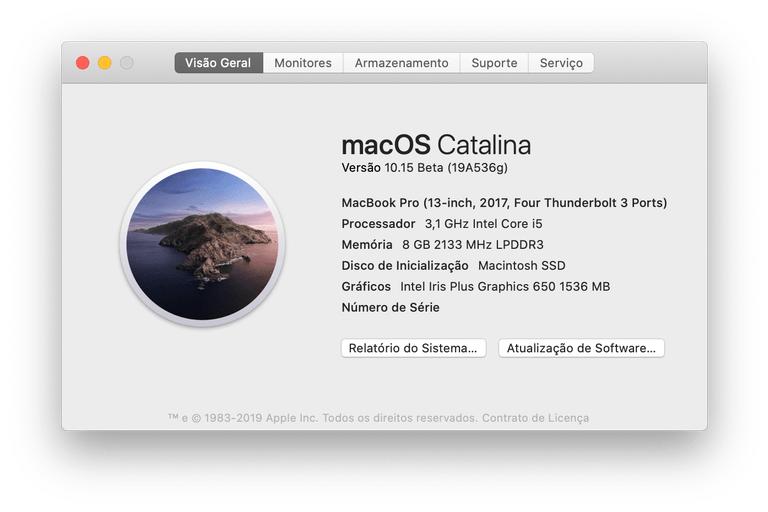Open the Contrato de Licença link

pyautogui.click(x=535, y=418)
